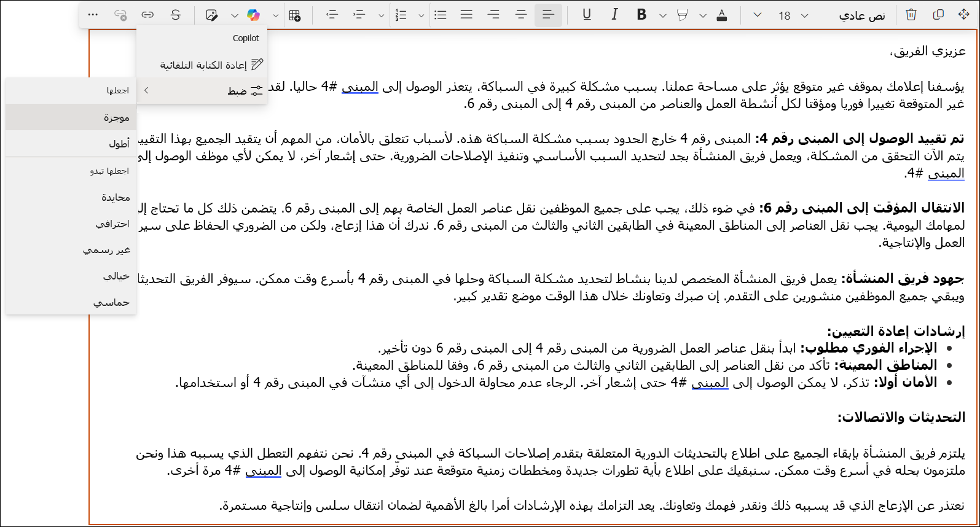Open the ضبط submenu entry
The width and height of the screenshot is (980, 527).
tap(203, 91)
